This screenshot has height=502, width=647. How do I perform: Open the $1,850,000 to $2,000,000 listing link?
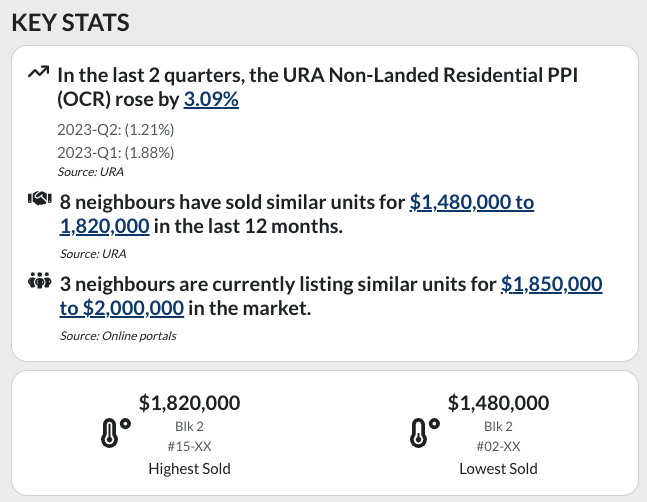coord(331,296)
